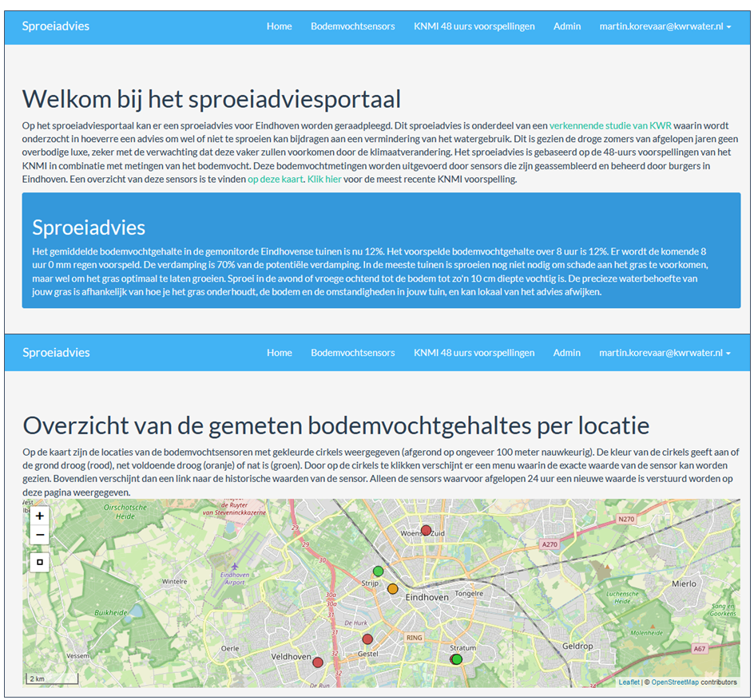The width and height of the screenshot is (754, 700).
Task: Click the Eindhoven Airport plane icon on map
Action: tap(234, 567)
